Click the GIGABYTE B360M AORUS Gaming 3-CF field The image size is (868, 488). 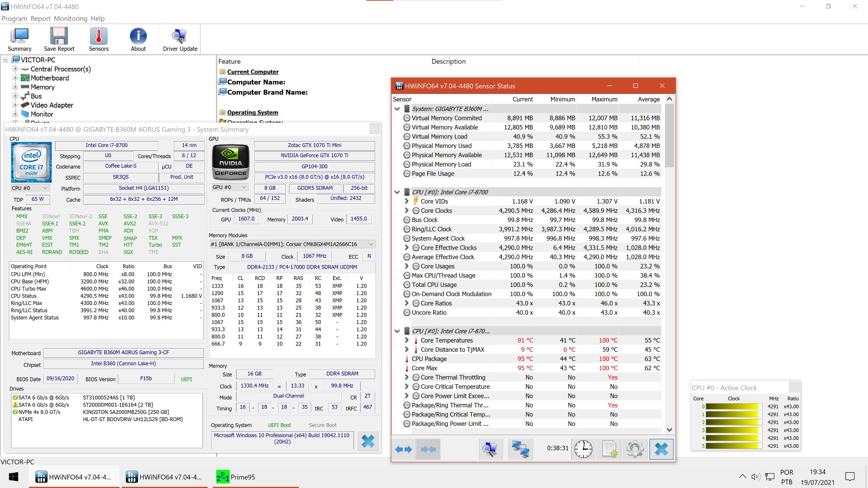click(123, 352)
